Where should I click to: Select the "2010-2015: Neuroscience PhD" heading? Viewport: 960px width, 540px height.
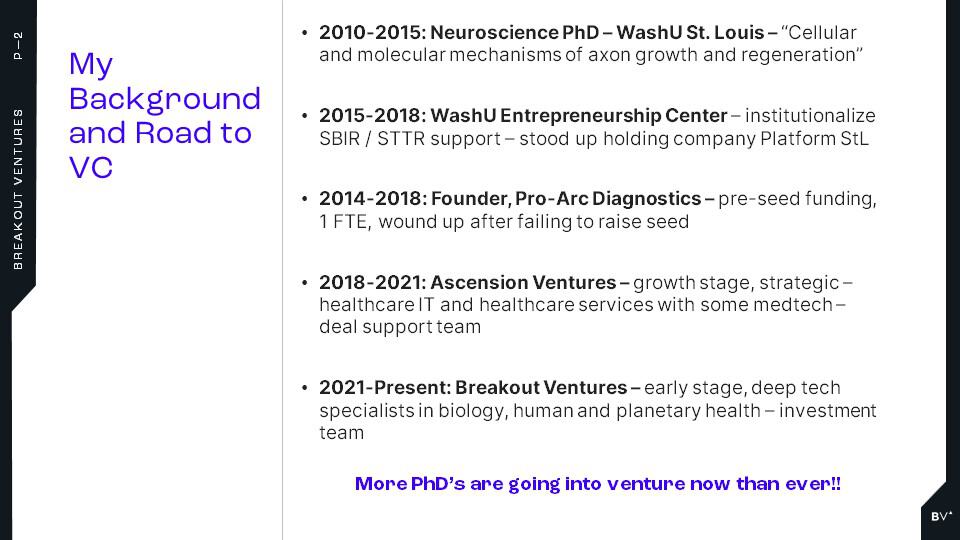pos(459,32)
